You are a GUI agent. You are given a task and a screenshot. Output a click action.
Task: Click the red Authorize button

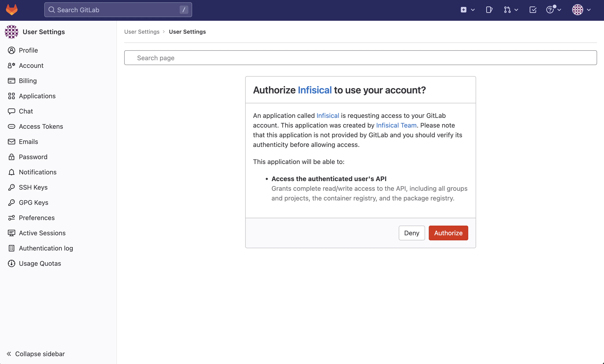(x=448, y=233)
